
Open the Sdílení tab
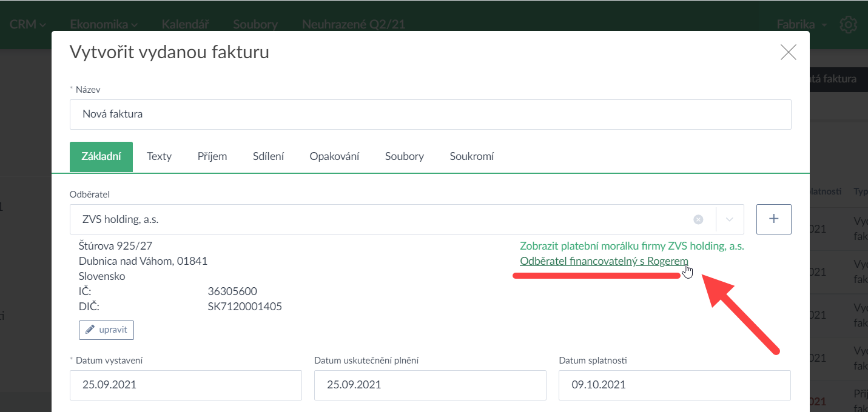(268, 156)
